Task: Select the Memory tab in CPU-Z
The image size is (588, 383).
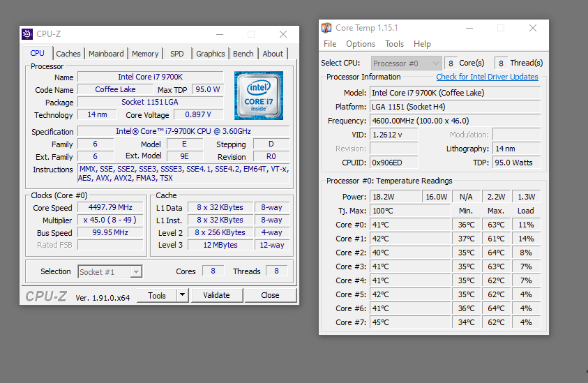Action: (x=145, y=54)
